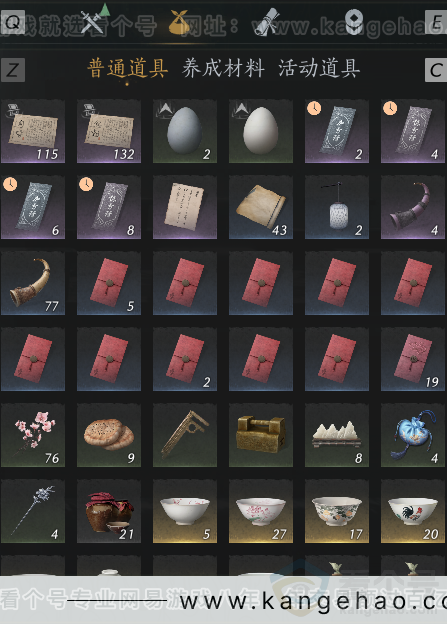Click the map pin icon in top bar
The image size is (447, 625).
pos(354,22)
